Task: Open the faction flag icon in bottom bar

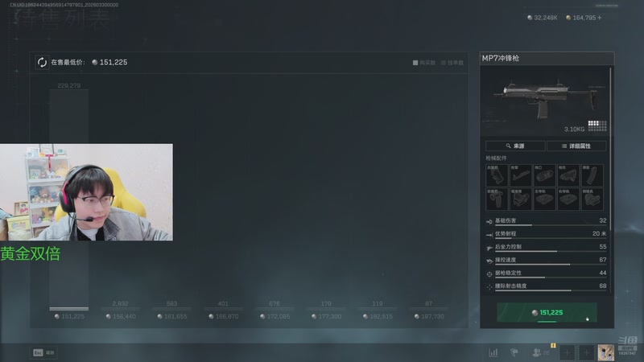Action: tap(514, 352)
